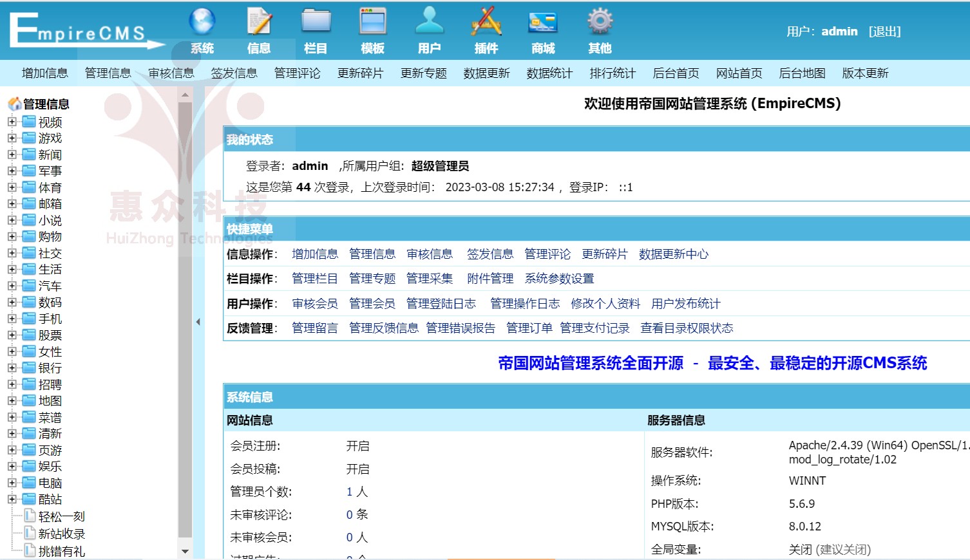Expand the 手机 tree node

click(12, 319)
